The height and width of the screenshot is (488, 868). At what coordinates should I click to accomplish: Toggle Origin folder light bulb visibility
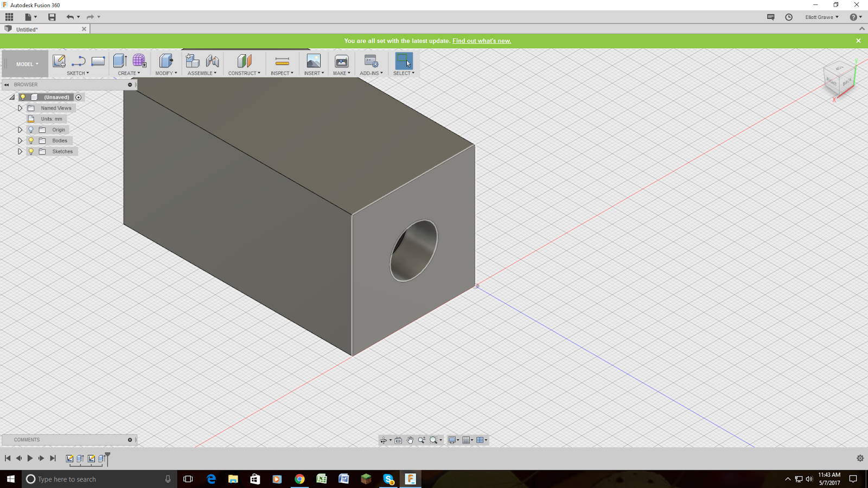point(31,130)
